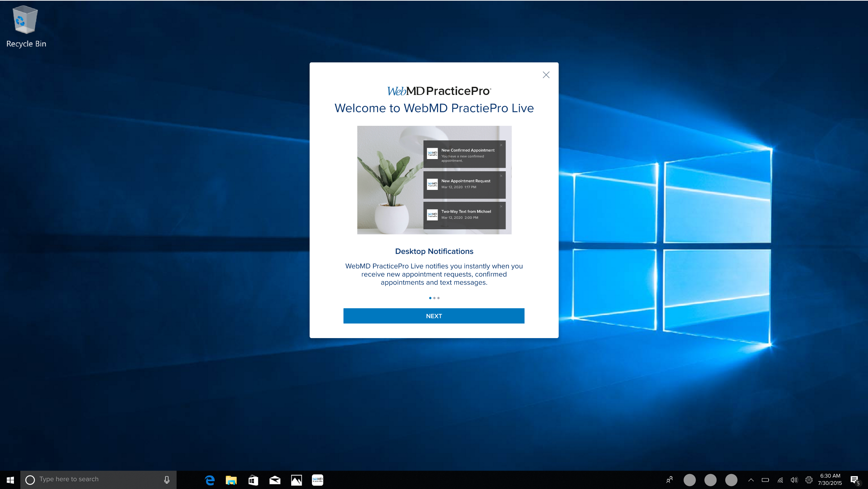
Task: Click the 'Two-Way Text from Michael' notification
Action: click(464, 215)
